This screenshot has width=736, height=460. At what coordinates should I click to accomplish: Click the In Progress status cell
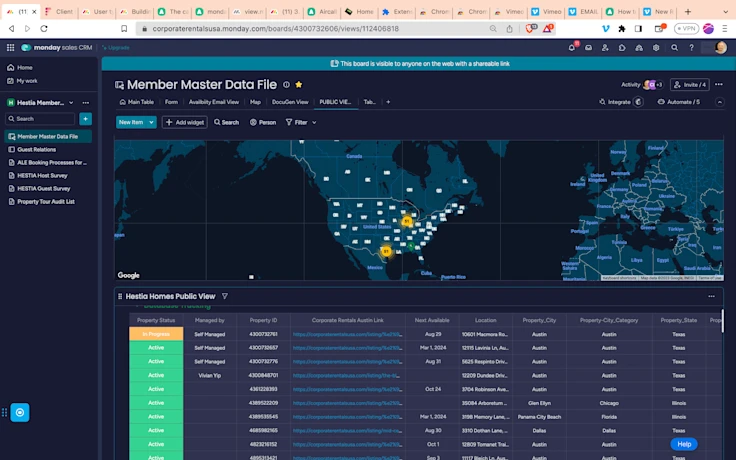(x=156, y=334)
